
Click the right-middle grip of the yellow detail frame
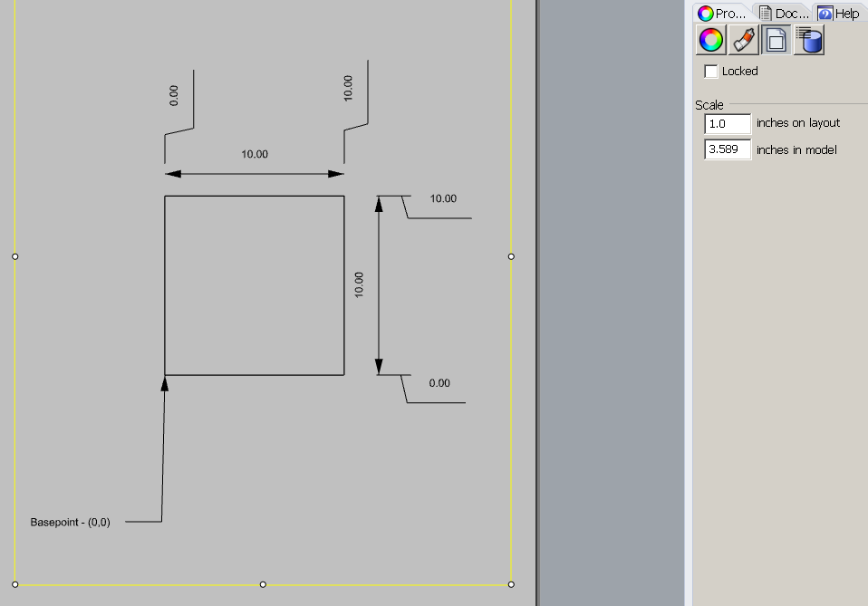click(x=511, y=256)
